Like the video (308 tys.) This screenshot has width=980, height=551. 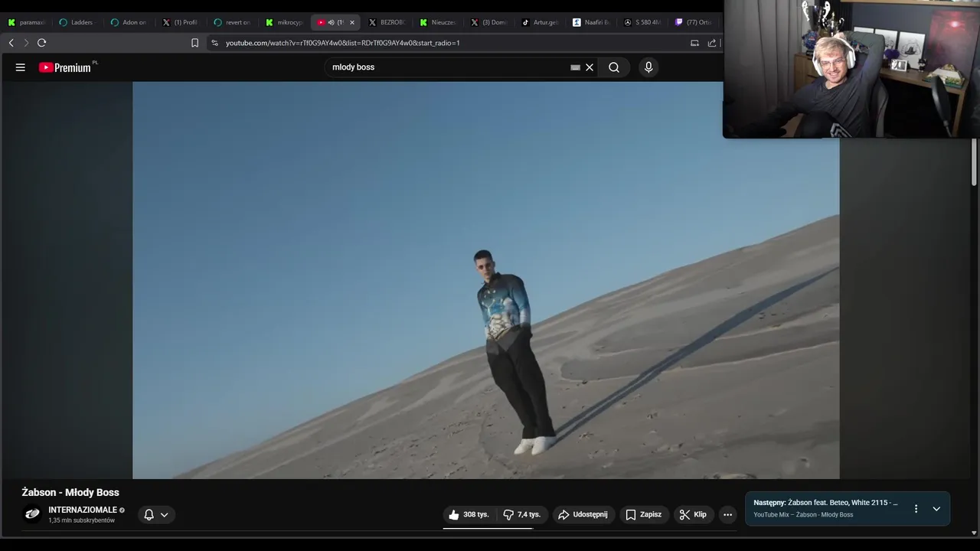click(x=469, y=515)
